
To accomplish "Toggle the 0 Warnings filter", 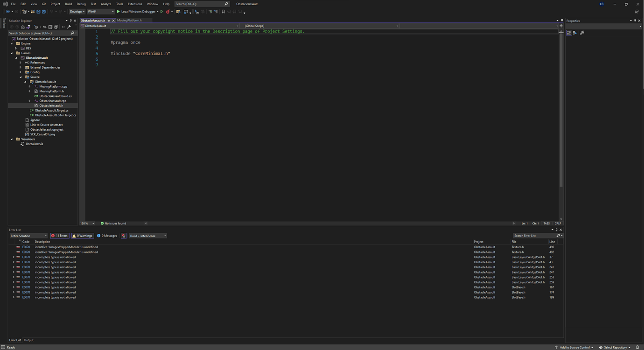I will pyautogui.click(x=82, y=236).
